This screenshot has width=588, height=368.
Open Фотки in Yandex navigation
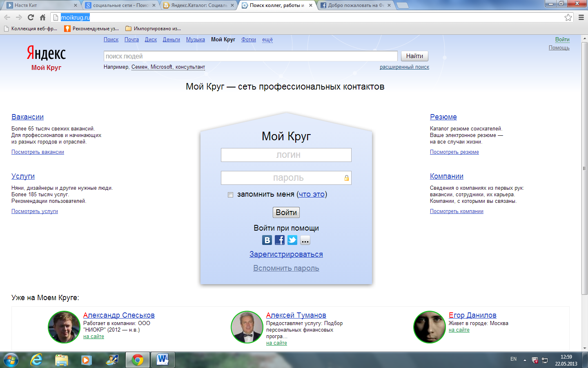pos(249,40)
